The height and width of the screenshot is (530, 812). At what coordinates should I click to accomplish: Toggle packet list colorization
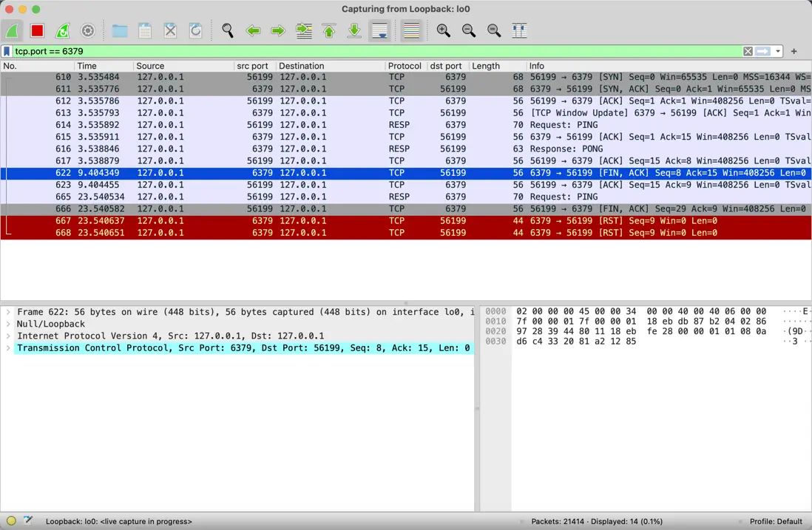pos(411,30)
